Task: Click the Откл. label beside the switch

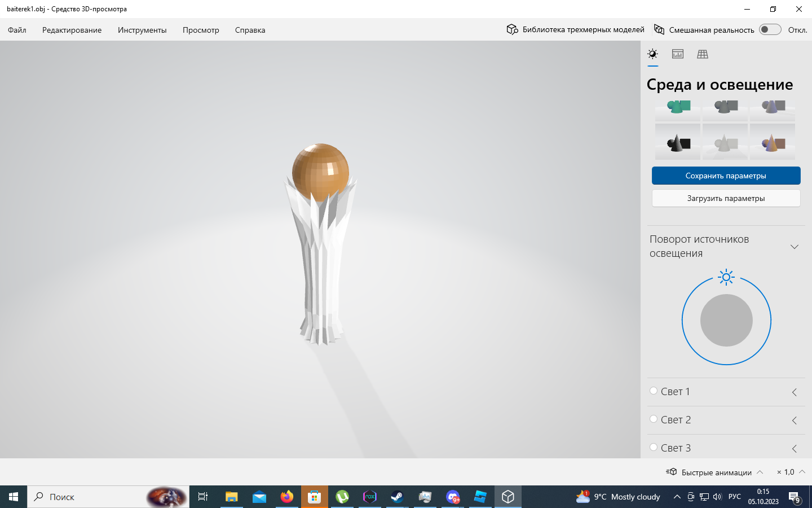Action: (x=797, y=30)
